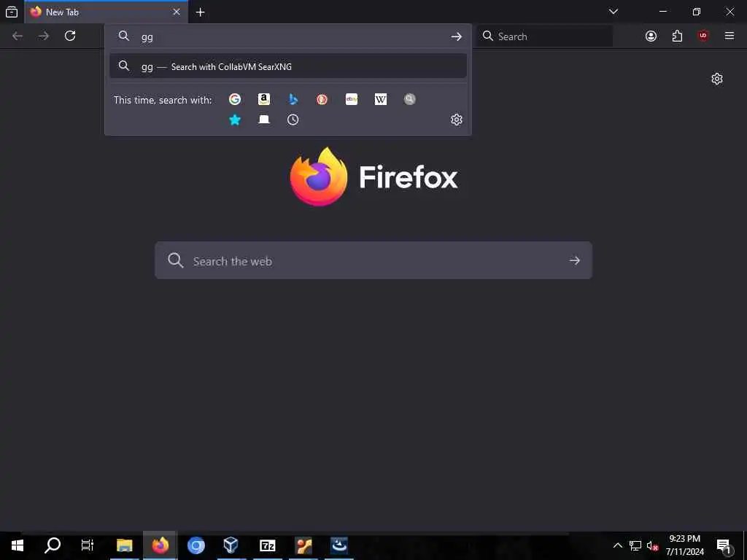
Task: Select the gray magnifier search engine icon
Action: (x=410, y=99)
